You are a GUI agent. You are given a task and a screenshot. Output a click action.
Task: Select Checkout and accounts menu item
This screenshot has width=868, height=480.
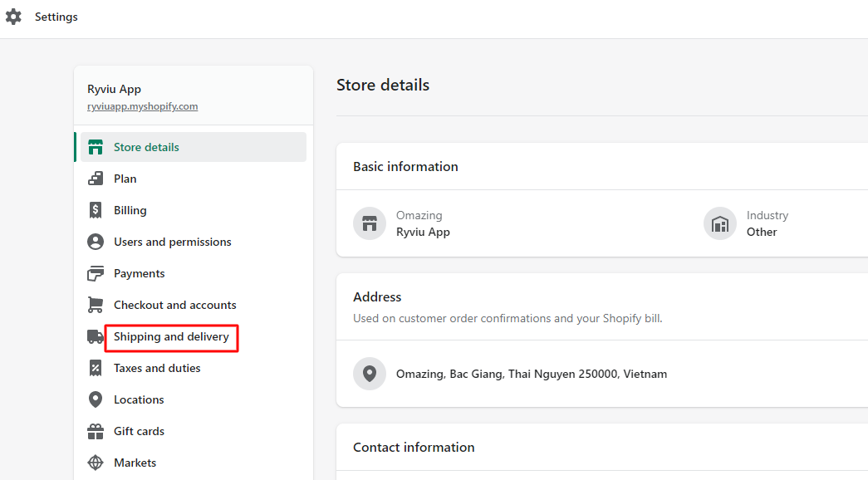tap(174, 305)
